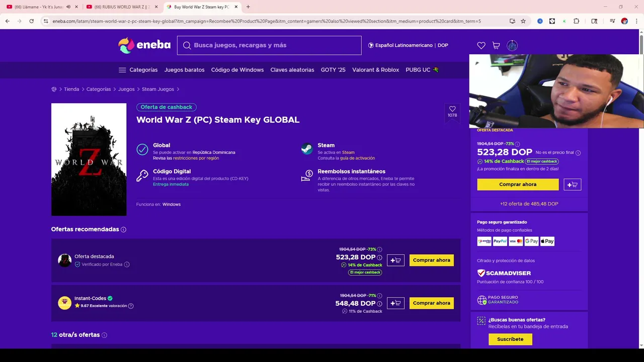Open the Chrome profile avatar

tap(624, 21)
